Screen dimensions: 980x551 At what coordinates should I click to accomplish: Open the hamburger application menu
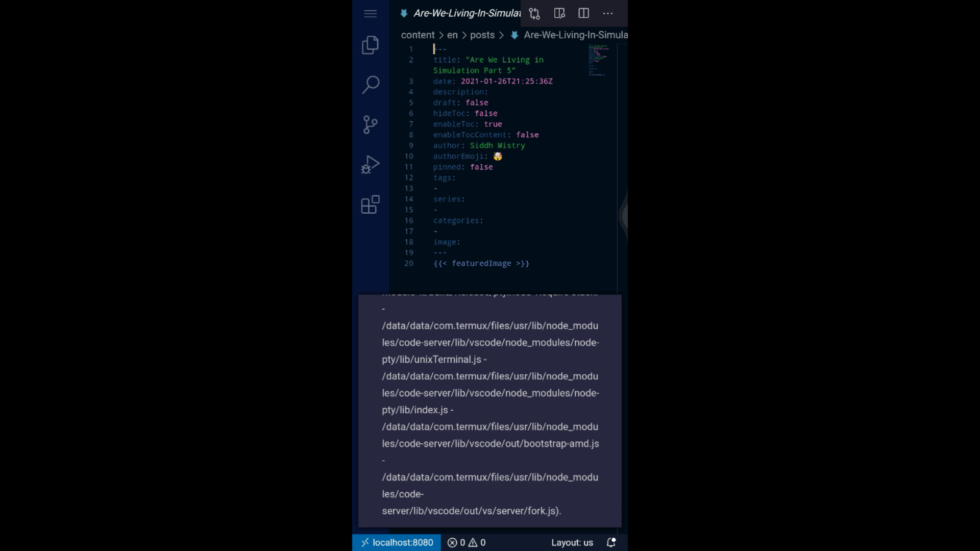tap(370, 13)
